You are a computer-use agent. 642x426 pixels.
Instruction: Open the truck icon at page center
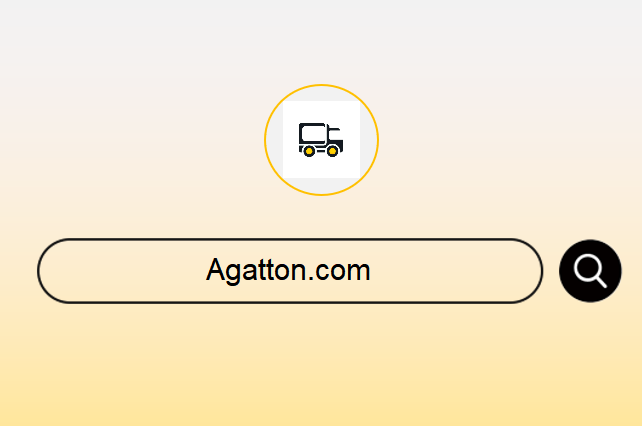click(x=321, y=140)
